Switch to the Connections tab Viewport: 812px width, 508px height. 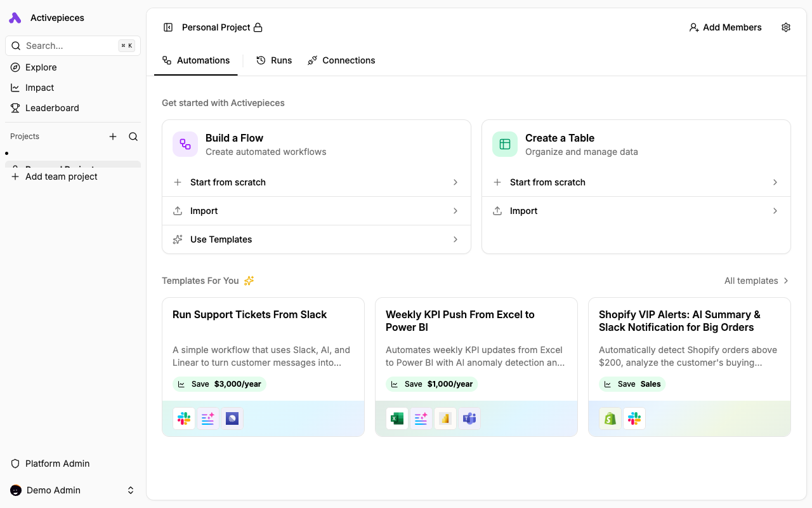tap(341, 60)
